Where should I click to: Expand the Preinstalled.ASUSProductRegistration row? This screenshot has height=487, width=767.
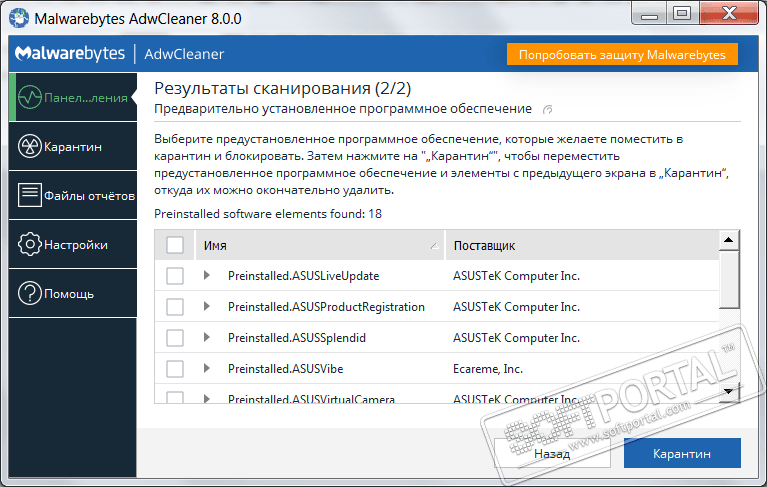coord(207,306)
